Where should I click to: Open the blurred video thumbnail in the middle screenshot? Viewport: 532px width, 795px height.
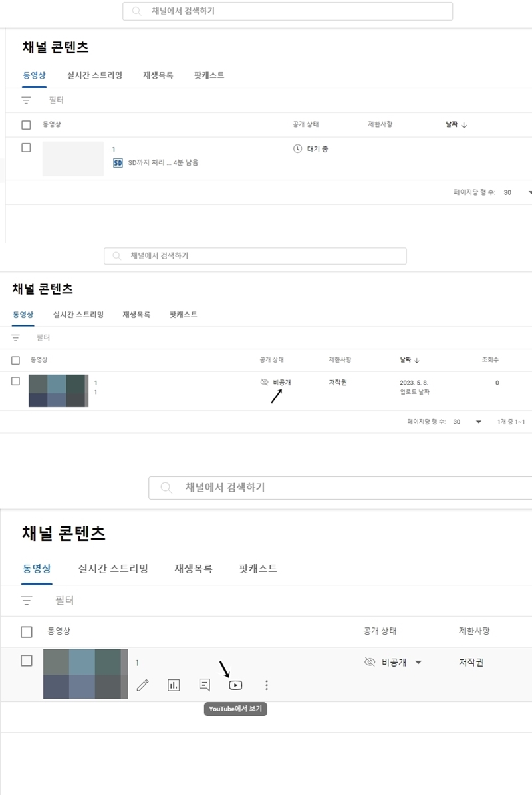[59, 391]
